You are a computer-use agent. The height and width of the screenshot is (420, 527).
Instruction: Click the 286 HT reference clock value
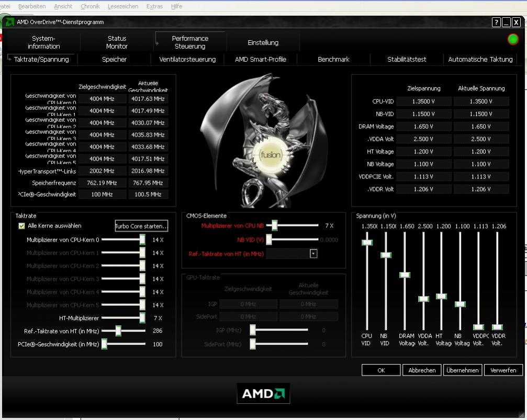[x=158, y=331]
